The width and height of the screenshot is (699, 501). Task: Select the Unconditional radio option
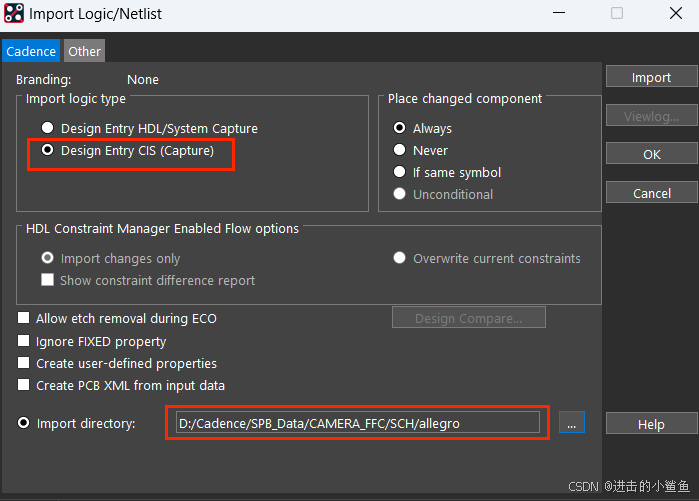[399, 193]
